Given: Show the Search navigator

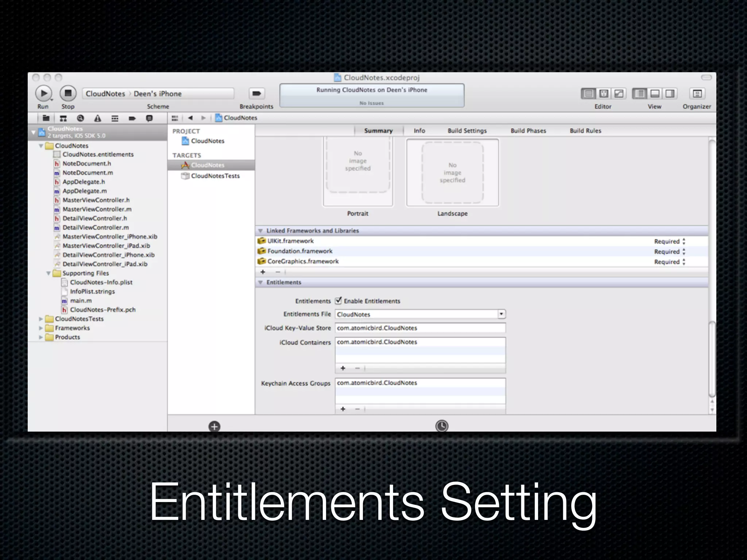Looking at the screenshot, I should tap(80, 118).
